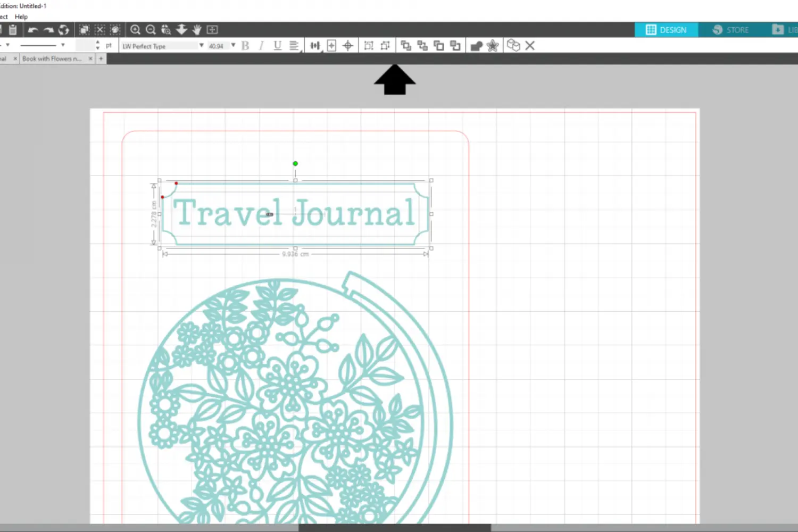Click the Send Backward icon
Screen dimensions: 798x532
pyautogui.click(x=455, y=46)
